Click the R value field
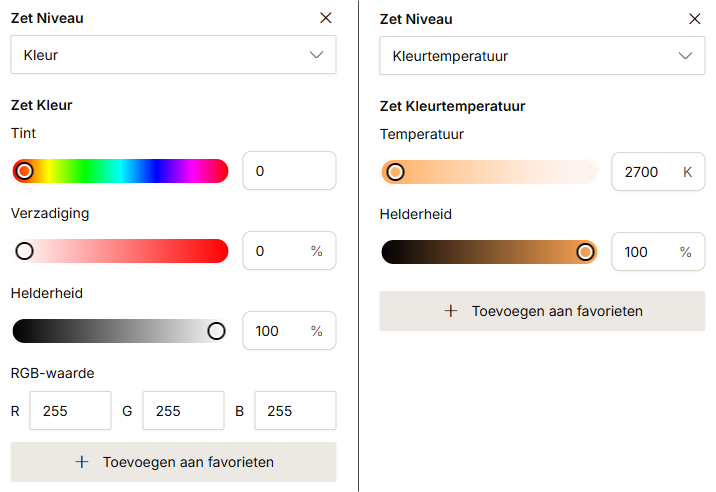Screen dimensions: 716x492 70,411
